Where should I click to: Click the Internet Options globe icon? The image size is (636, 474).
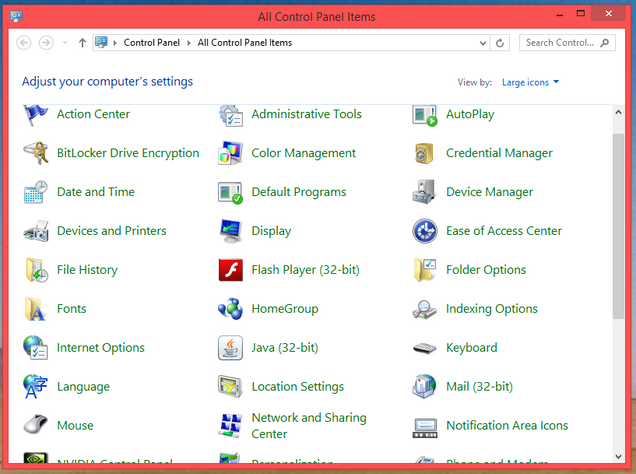36,347
